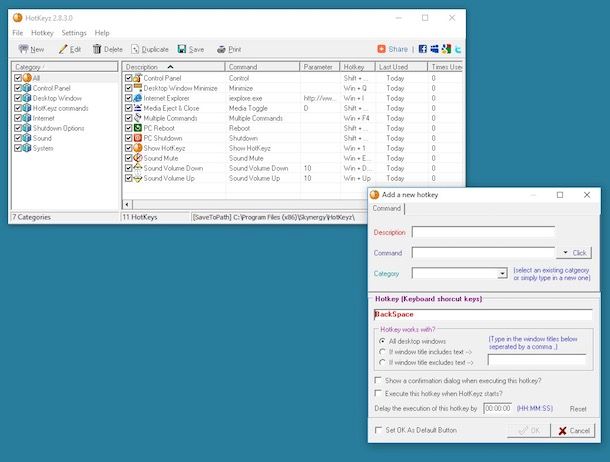Uncheck the All category checkbox

[18, 78]
